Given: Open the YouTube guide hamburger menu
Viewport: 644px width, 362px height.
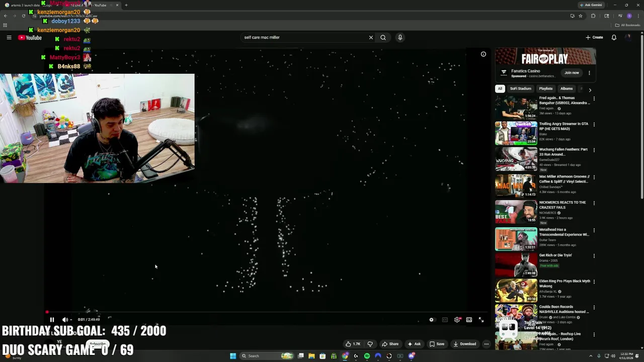Looking at the screenshot, I should (x=9, y=38).
